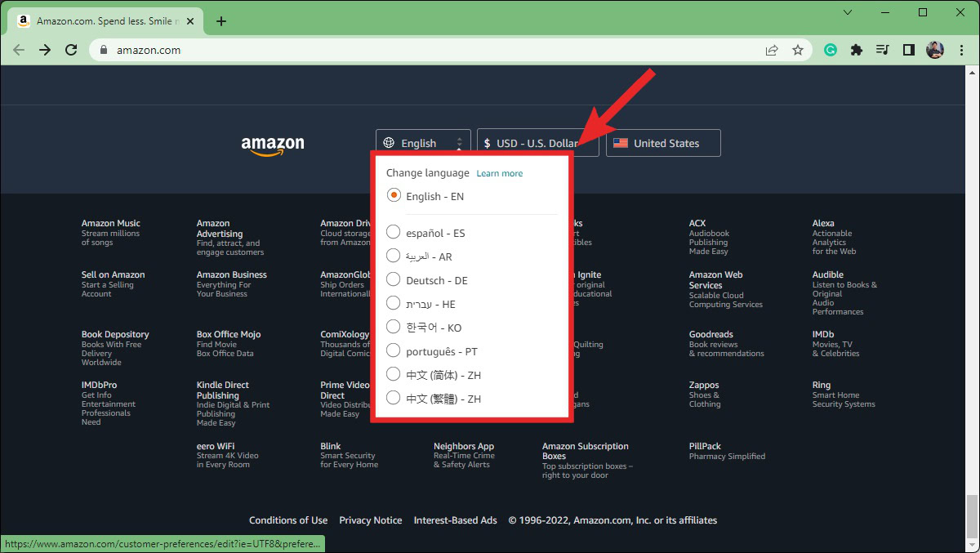Click the Amazon logo in the footer

click(273, 145)
